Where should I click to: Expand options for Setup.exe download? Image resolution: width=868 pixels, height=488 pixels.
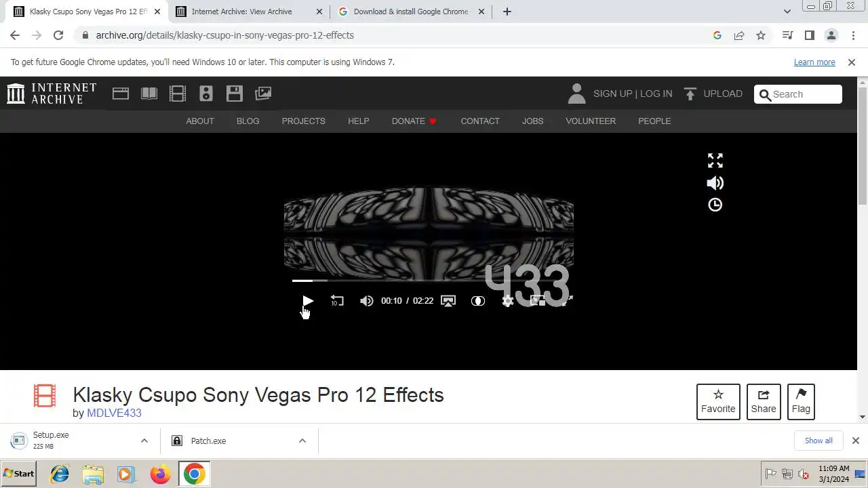(144, 441)
